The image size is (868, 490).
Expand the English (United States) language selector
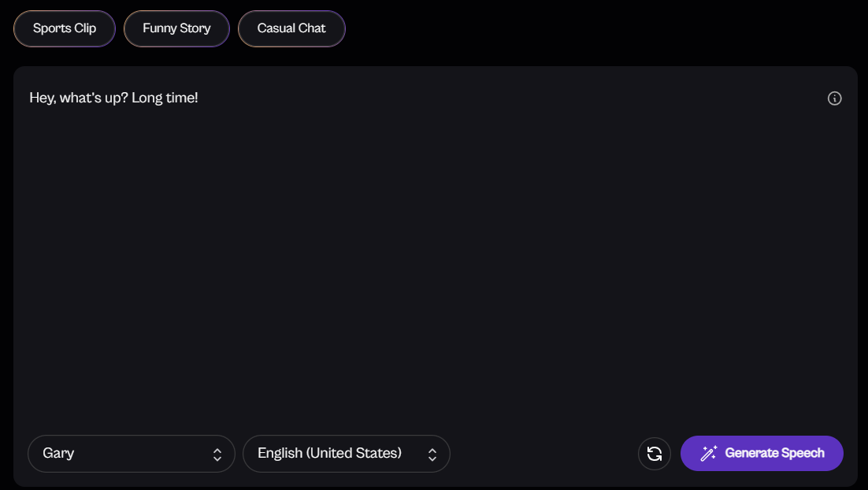[346, 454]
